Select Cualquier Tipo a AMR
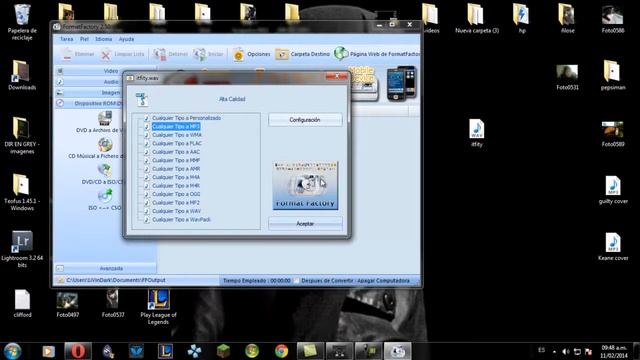640x360 pixels. pyautogui.click(x=176, y=169)
